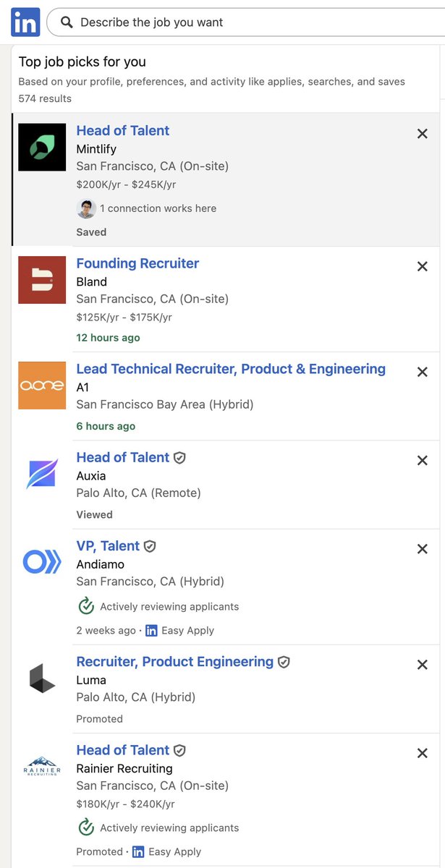Click 'Viewed' label on Auxia job
Viewport: 445px width, 868px height.
click(x=94, y=515)
